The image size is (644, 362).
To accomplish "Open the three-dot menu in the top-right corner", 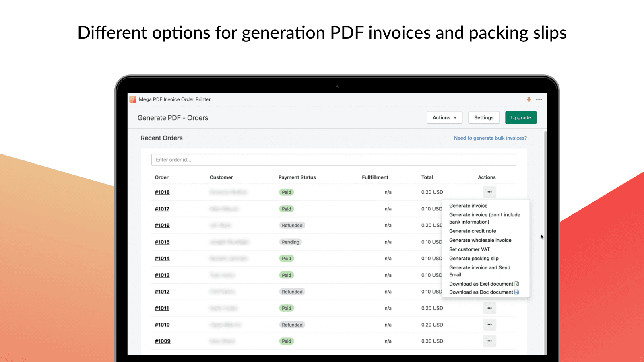I will pos(539,99).
